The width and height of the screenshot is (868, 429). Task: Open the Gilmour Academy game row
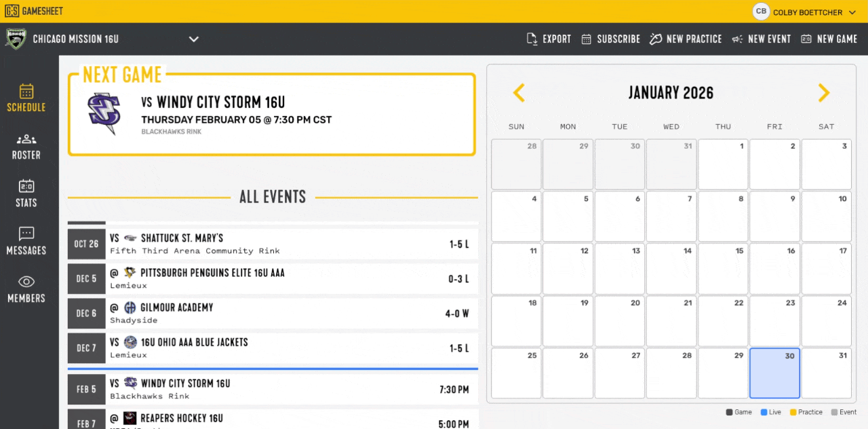[x=273, y=313]
